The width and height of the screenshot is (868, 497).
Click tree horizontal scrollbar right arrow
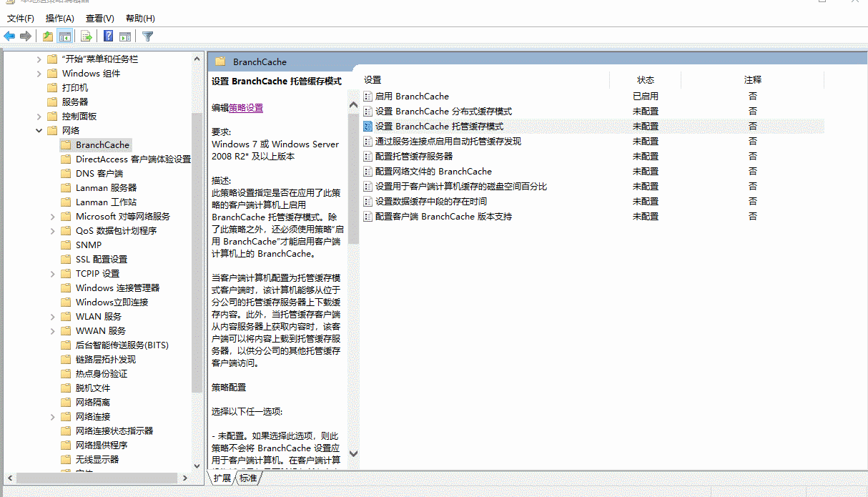185,478
